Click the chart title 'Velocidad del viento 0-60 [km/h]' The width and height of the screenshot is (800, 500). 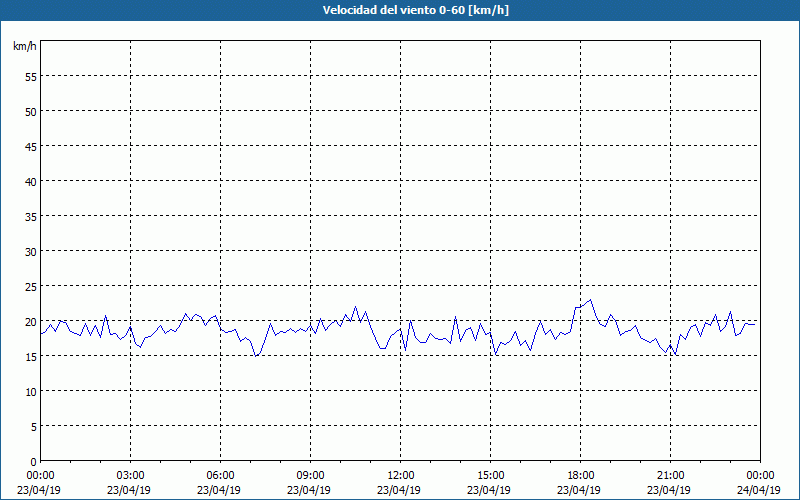pyautogui.click(x=399, y=10)
